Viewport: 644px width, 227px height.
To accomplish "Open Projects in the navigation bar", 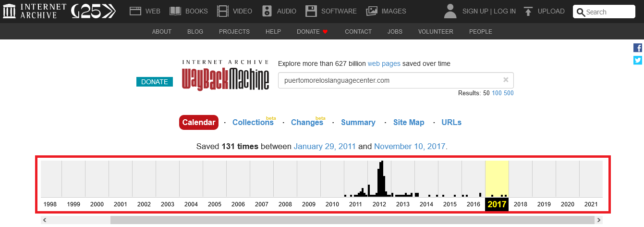I will coord(234,32).
